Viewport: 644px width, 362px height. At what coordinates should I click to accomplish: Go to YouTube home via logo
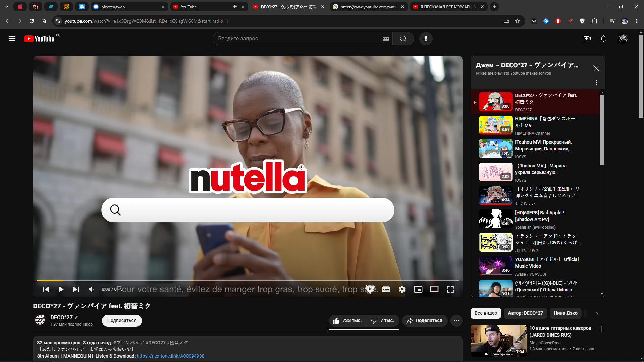(x=39, y=39)
